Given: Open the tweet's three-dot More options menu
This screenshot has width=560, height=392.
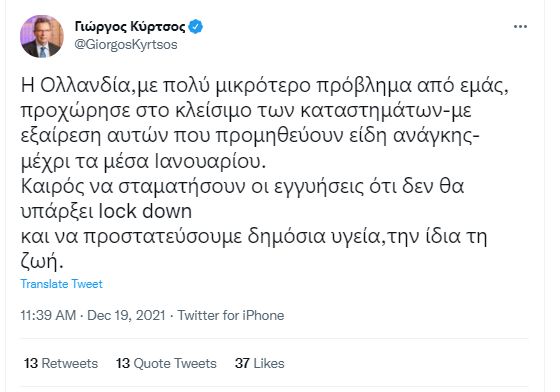Looking at the screenshot, I should [520, 27].
